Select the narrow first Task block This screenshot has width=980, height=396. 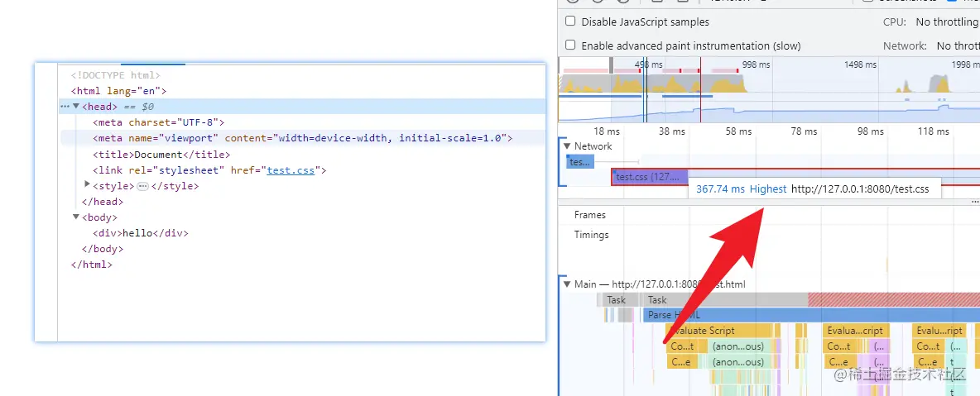coord(617,300)
